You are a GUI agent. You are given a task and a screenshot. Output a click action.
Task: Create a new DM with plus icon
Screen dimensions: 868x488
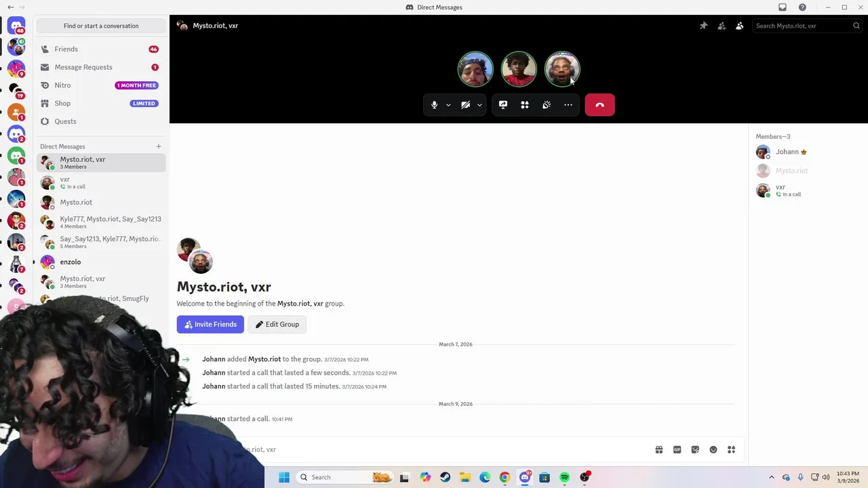[x=159, y=146]
